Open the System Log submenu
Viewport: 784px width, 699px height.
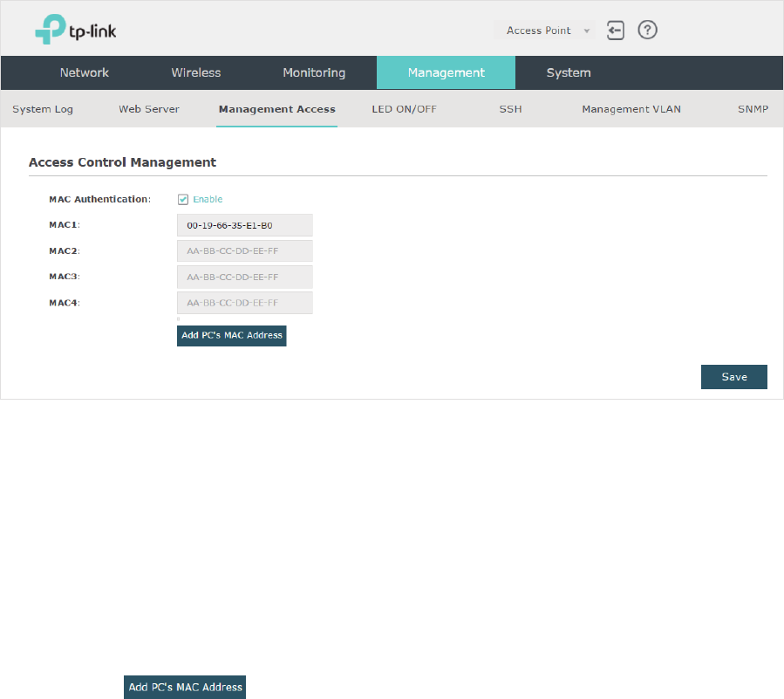point(43,109)
